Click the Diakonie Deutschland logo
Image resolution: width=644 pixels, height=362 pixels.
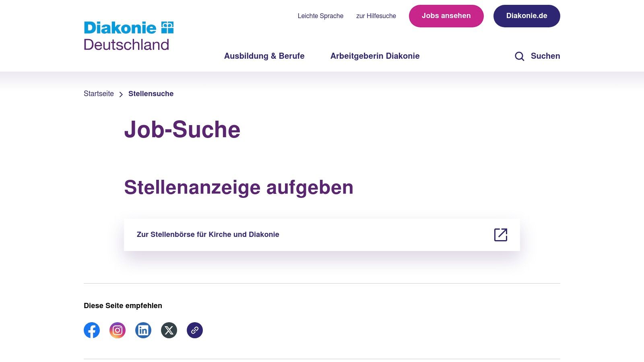(x=128, y=36)
